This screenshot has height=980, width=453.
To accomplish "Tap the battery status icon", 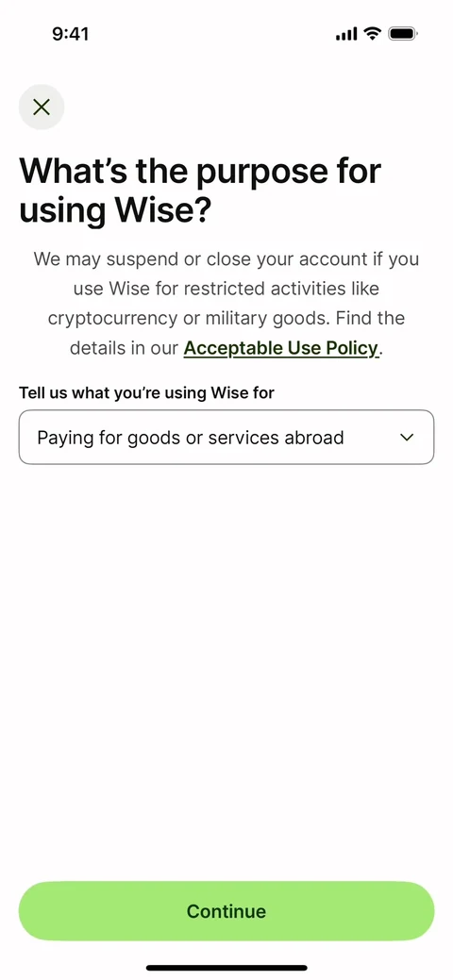I will coord(403,34).
